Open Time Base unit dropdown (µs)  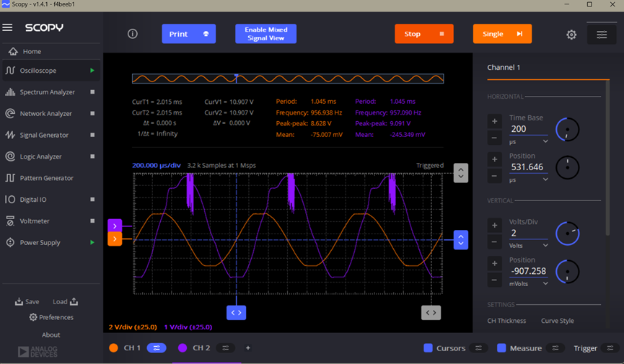click(x=529, y=141)
